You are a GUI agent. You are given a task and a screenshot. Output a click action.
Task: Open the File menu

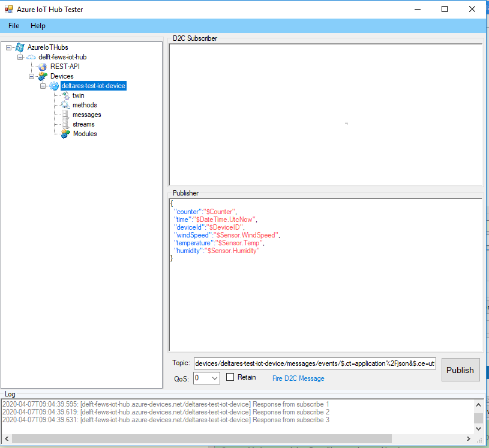14,26
